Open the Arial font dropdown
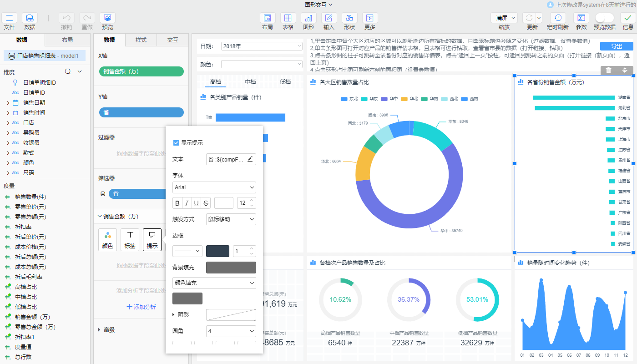Image resolution: width=637 pixels, height=364 pixels. [x=214, y=187]
